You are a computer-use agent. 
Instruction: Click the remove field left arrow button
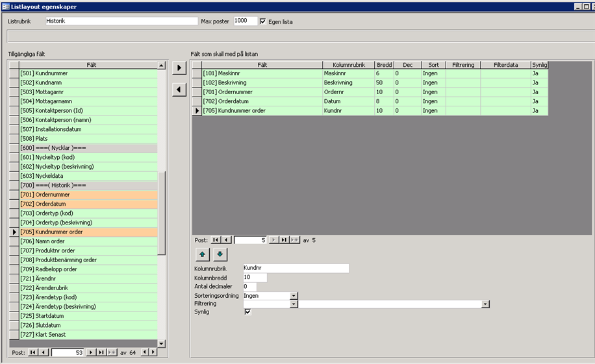(179, 90)
